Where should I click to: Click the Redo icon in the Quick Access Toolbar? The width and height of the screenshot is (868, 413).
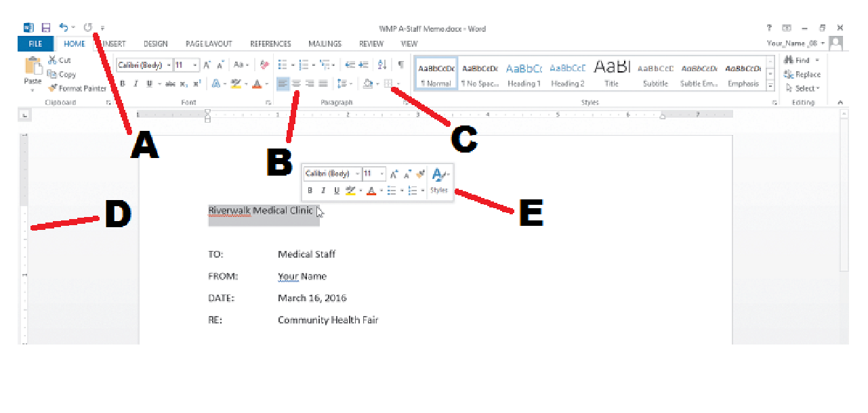88,28
